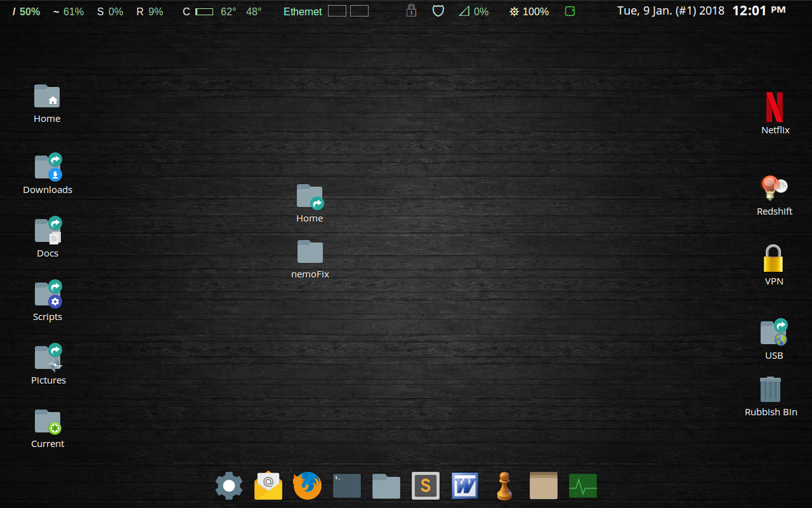812x508 pixels.
Task: Open the Rubbish Bin on the desktop
Action: pos(770,389)
